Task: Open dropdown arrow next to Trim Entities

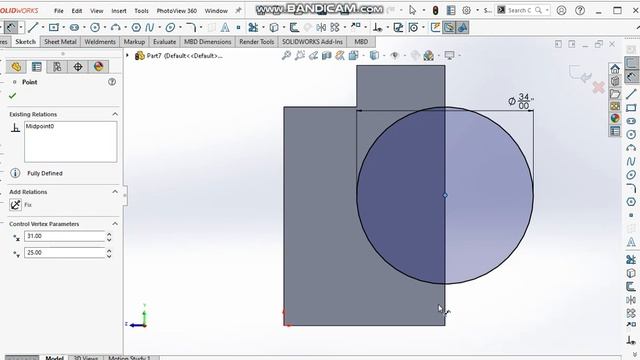Action: [263, 27]
